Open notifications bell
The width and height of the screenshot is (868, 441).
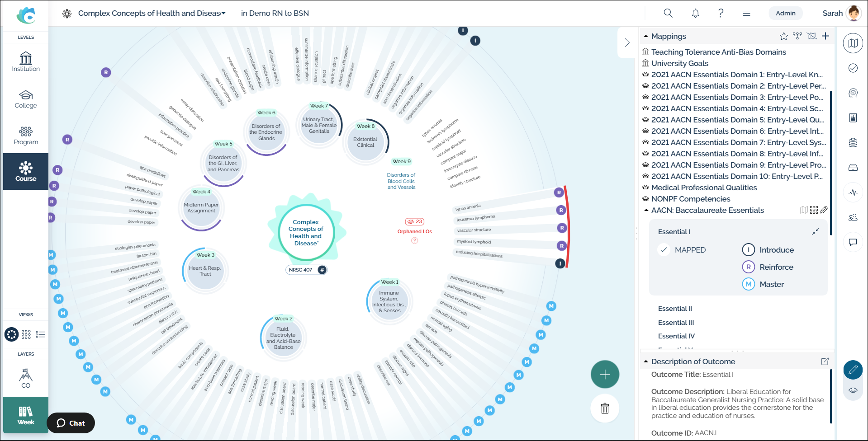click(696, 13)
